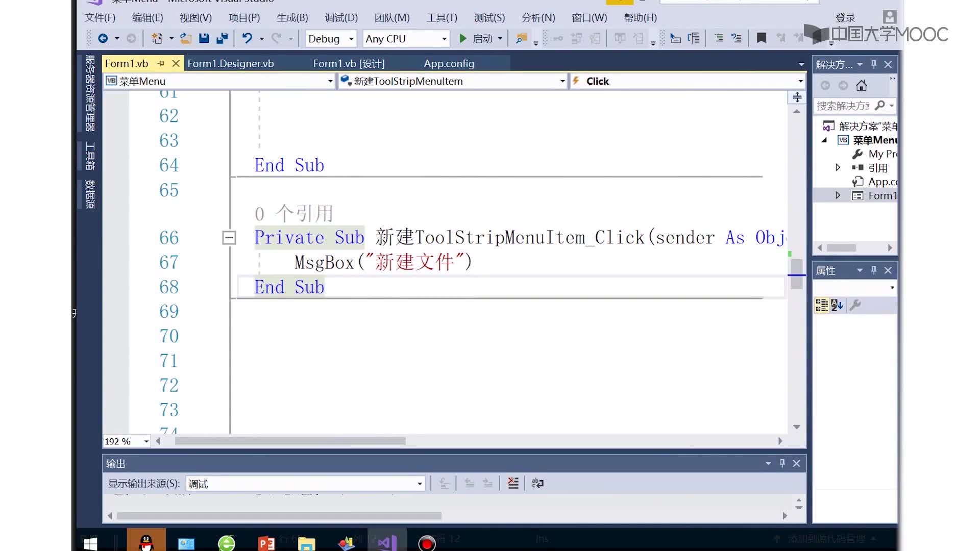Click the 搜索解决方案 search field
Viewport: 980px width, 551px height.
tap(843, 106)
